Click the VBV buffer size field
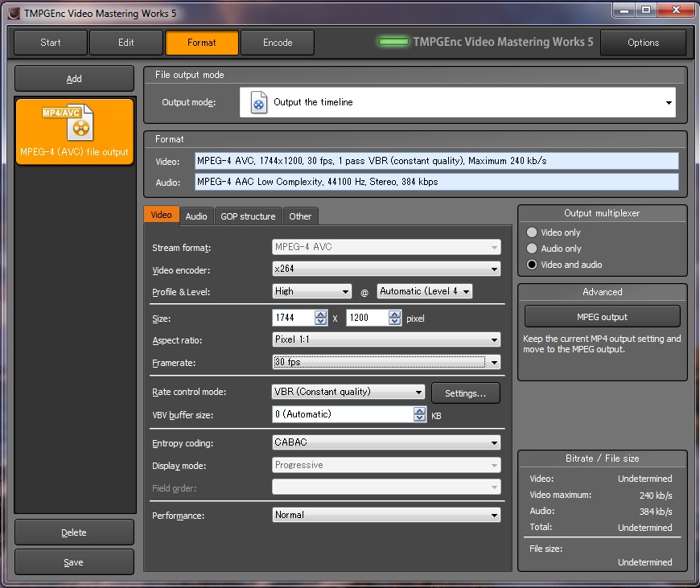This screenshot has height=588, width=700. [x=343, y=414]
